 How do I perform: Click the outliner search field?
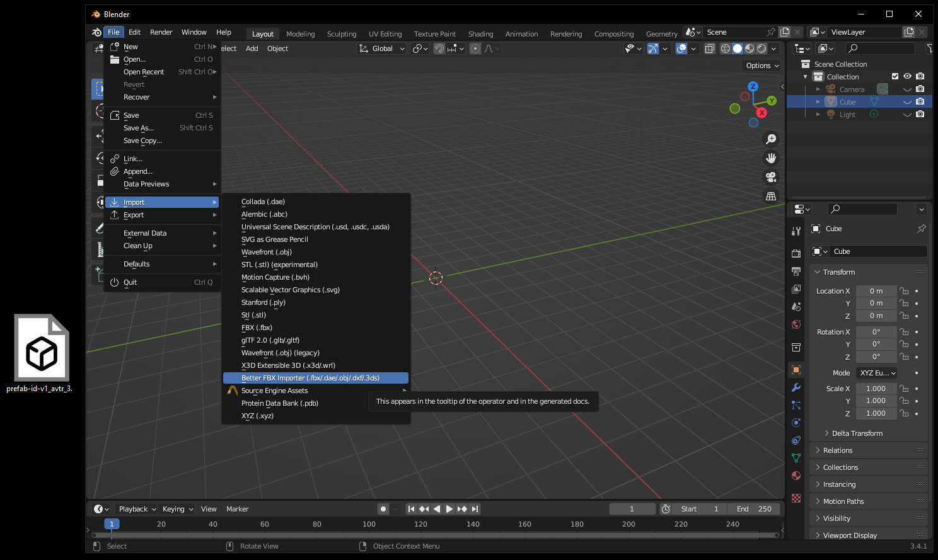[x=881, y=49]
